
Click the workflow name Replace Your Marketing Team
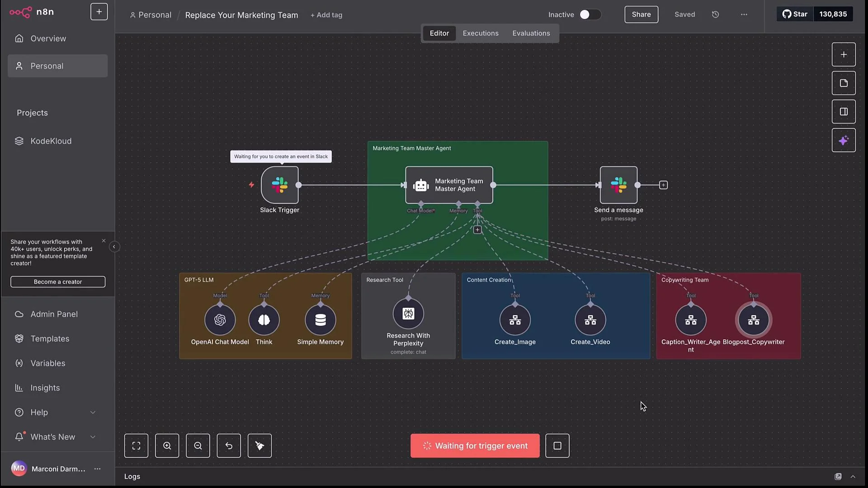click(241, 15)
